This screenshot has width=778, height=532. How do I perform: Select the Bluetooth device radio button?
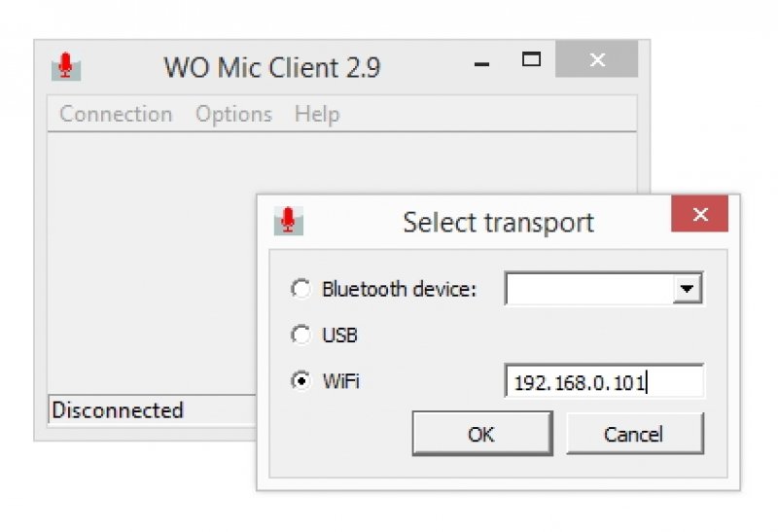301,289
